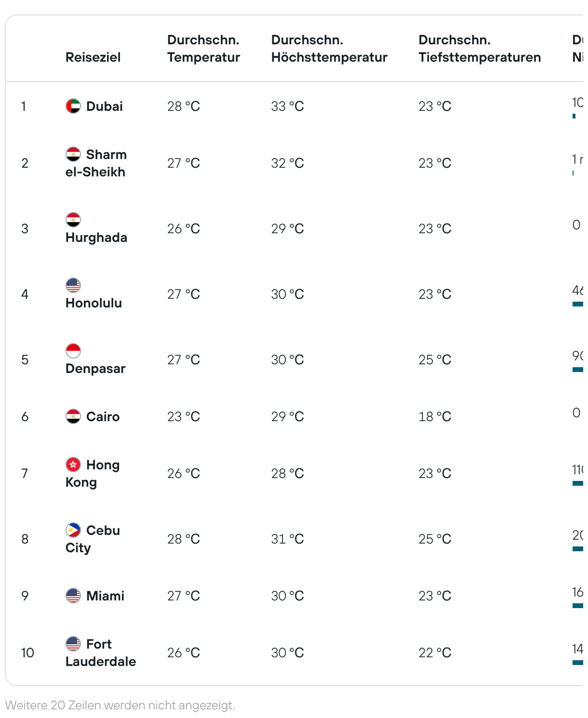Click the Honolulu precipitation bar
Viewport: 588px width, 718px height.
point(578,304)
